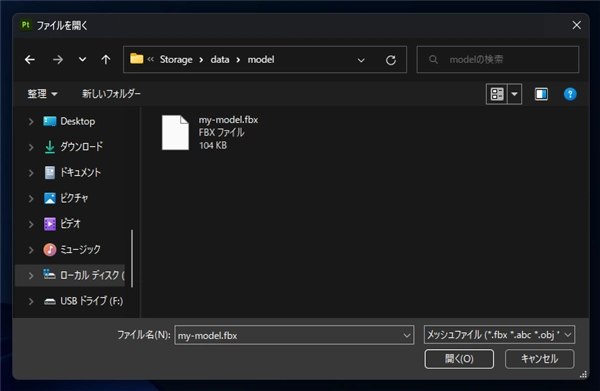This screenshot has height=391, width=600.
Task: Click the 開く(O) button
Action: (x=459, y=359)
